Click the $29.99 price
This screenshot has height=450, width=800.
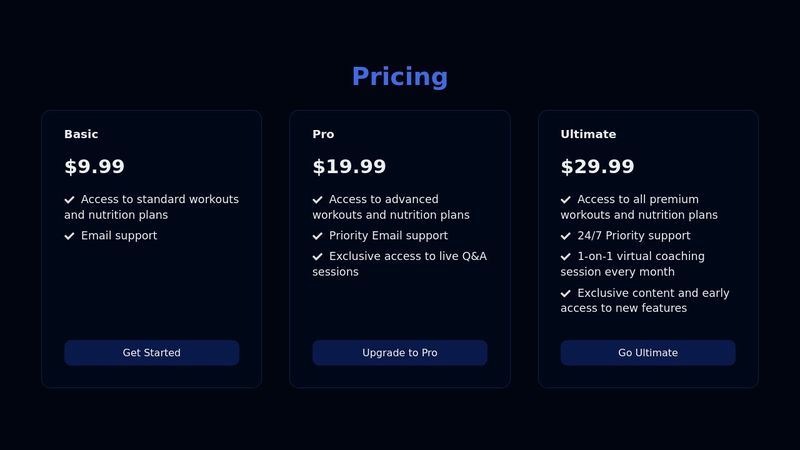597,167
